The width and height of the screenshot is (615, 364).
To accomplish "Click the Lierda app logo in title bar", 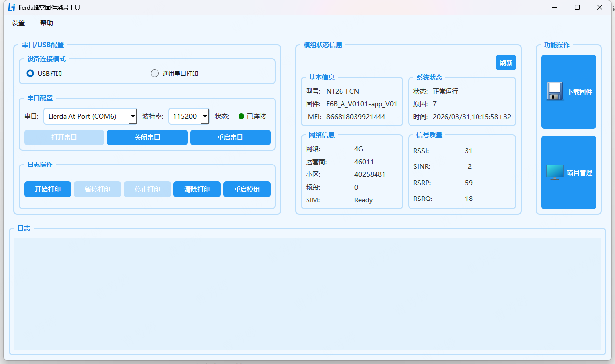I will 11,7.
